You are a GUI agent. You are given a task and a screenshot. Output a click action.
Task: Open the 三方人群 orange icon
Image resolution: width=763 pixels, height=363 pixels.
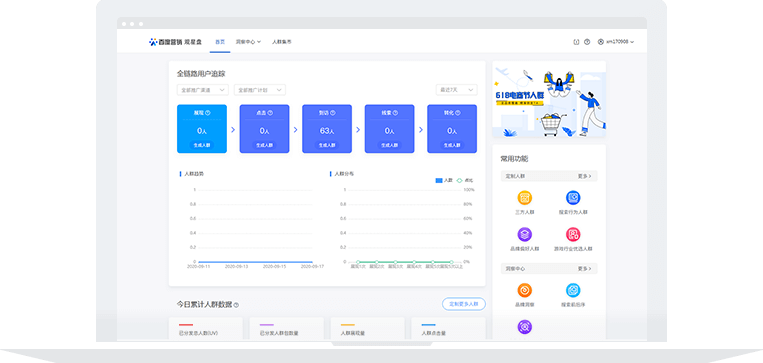click(x=524, y=198)
